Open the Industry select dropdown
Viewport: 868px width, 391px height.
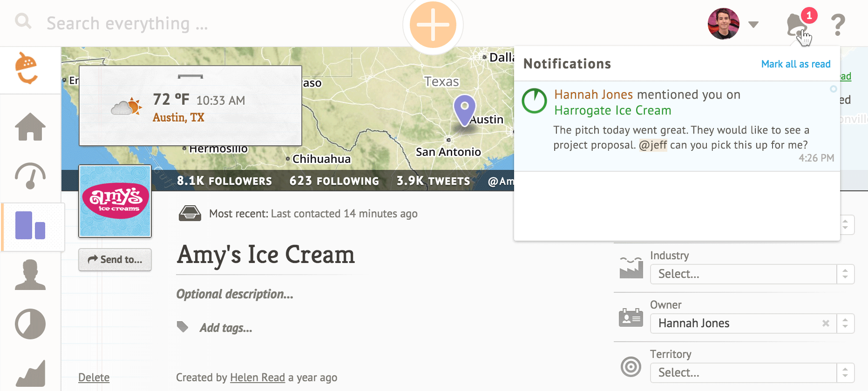(x=752, y=274)
